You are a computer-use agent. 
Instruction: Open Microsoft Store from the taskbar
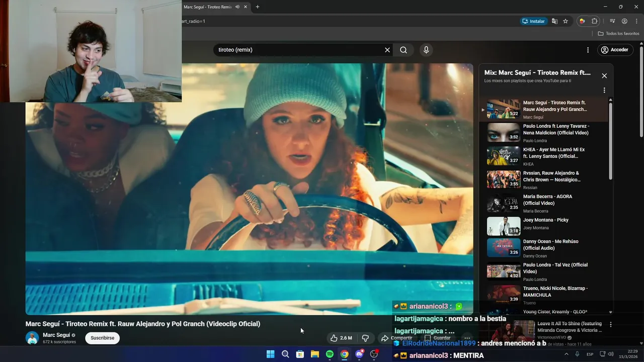(x=300, y=354)
